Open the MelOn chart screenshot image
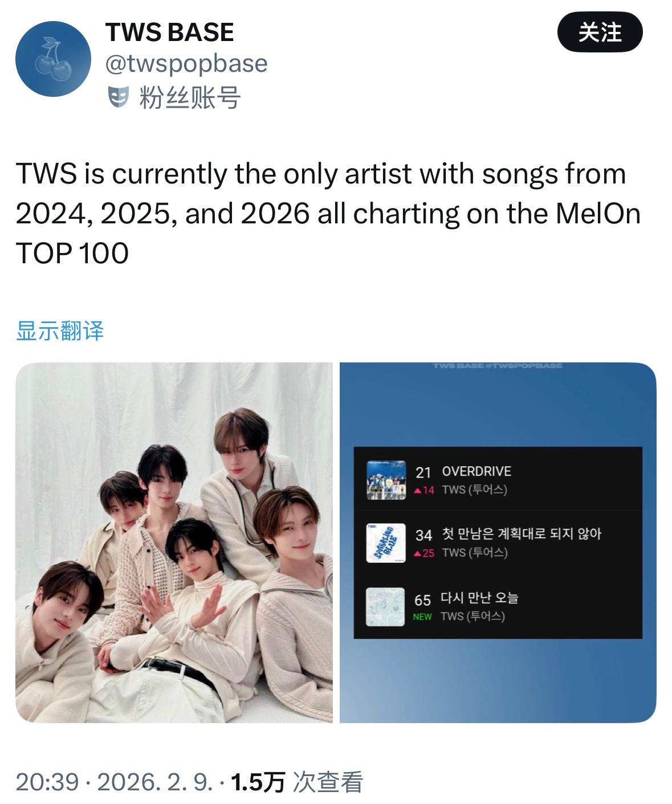Screen dimensions: 672x804 click(498, 542)
